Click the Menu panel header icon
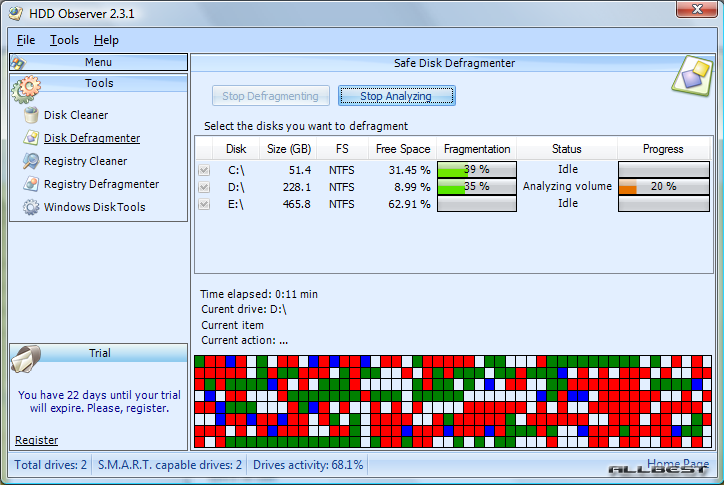Screen dimensions: 724x485 [x=18, y=63]
